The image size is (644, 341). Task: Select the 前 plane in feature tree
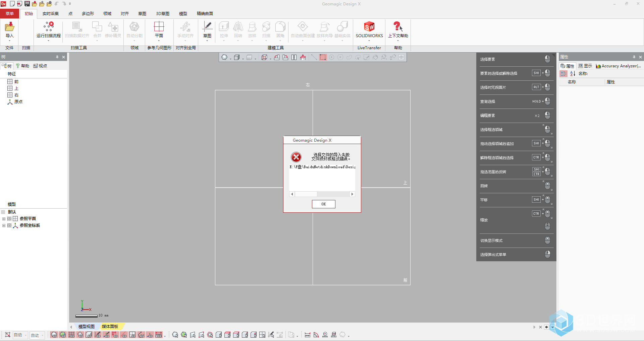(x=13, y=82)
